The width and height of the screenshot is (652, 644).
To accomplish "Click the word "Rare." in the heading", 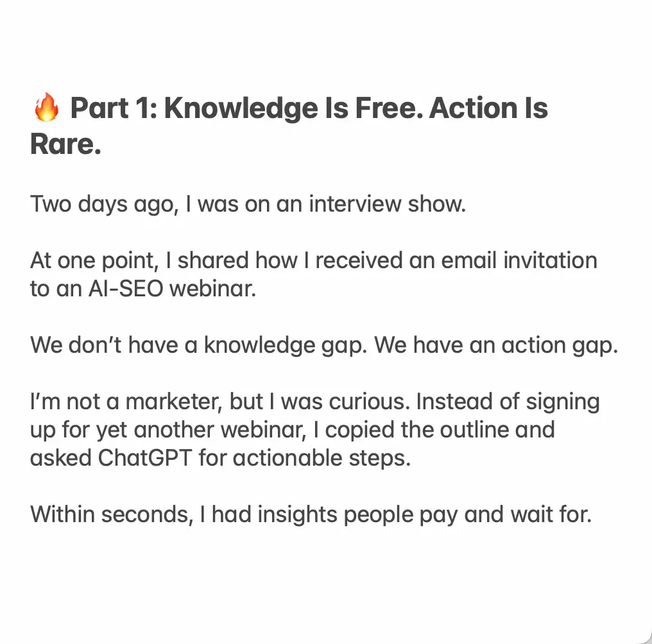I will [x=65, y=144].
